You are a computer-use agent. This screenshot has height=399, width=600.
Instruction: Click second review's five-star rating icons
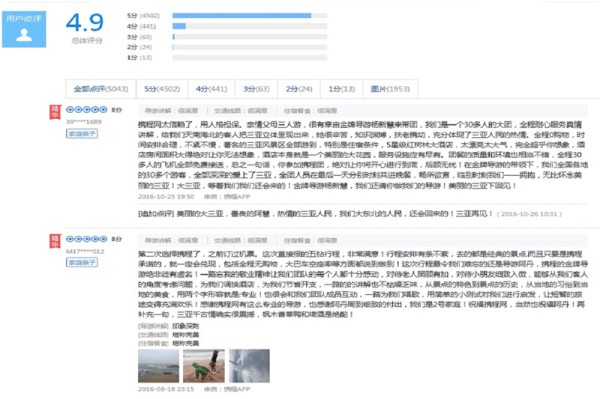(x=86, y=239)
